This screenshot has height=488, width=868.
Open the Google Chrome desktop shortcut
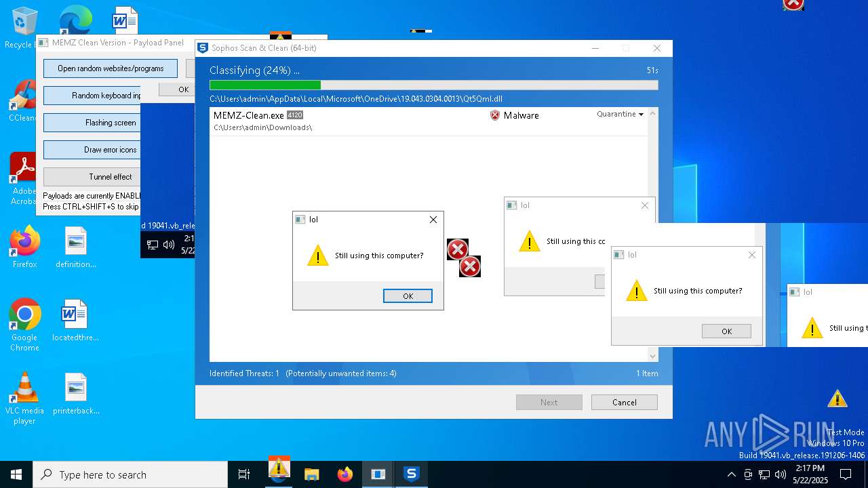point(24,324)
